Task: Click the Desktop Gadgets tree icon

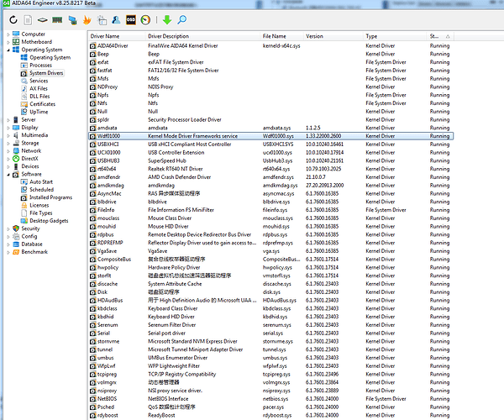Action: (24, 221)
